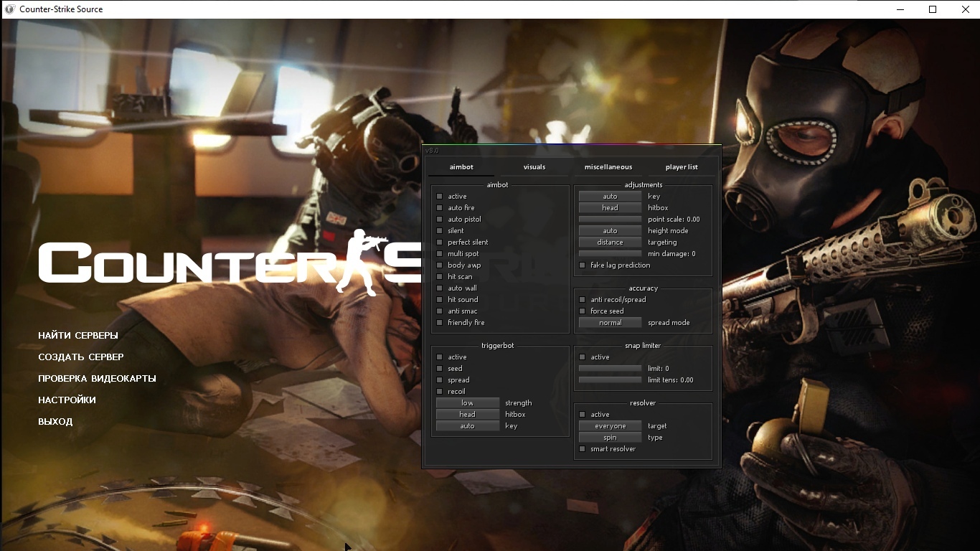Open the targeting selector showing distance
Screen dimensions: 980x551
pyautogui.click(x=610, y=242)
